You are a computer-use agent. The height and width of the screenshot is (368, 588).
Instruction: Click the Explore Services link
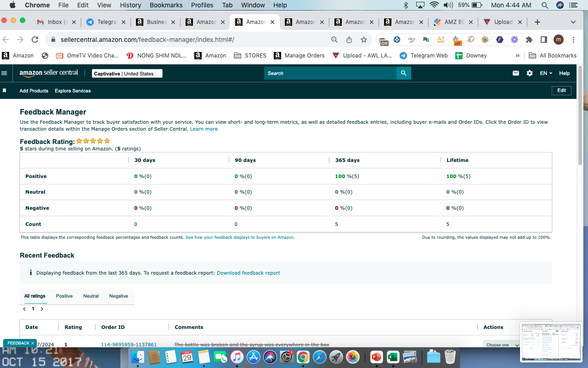(73, 91)
